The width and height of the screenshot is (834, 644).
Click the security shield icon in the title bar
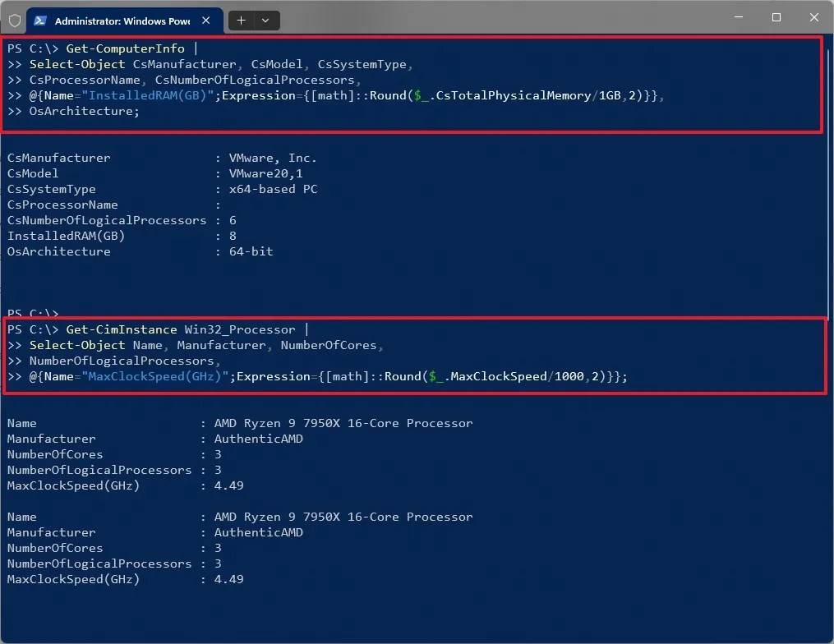[x=13, y=20]
